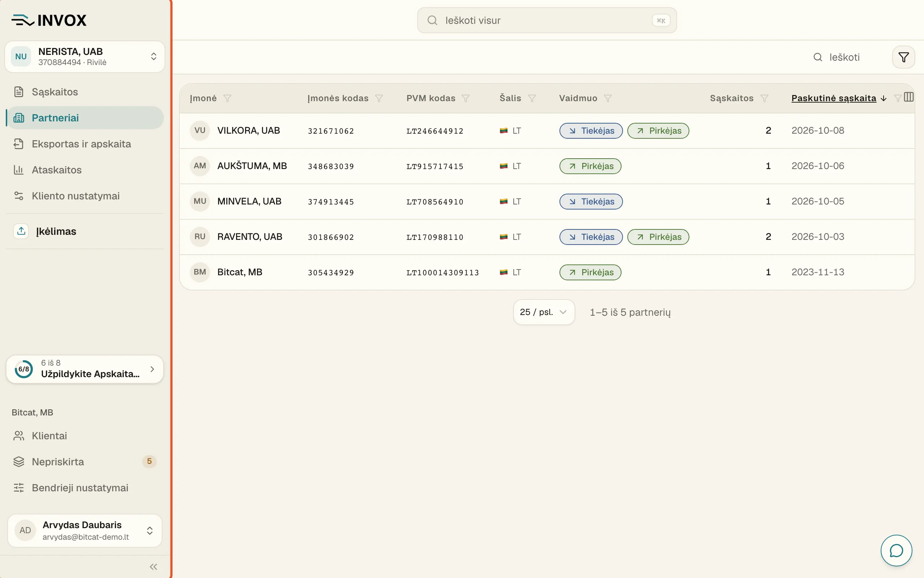Sort by Paskutinė sąskaita column header
924x578 pixels.
coord(833,98)
